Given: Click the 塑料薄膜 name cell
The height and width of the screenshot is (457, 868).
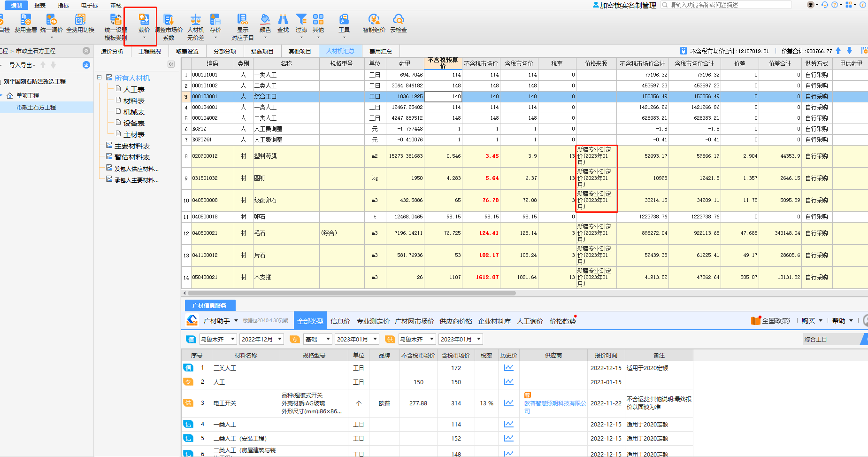Looking at the screenshot, I should (286, 156).
